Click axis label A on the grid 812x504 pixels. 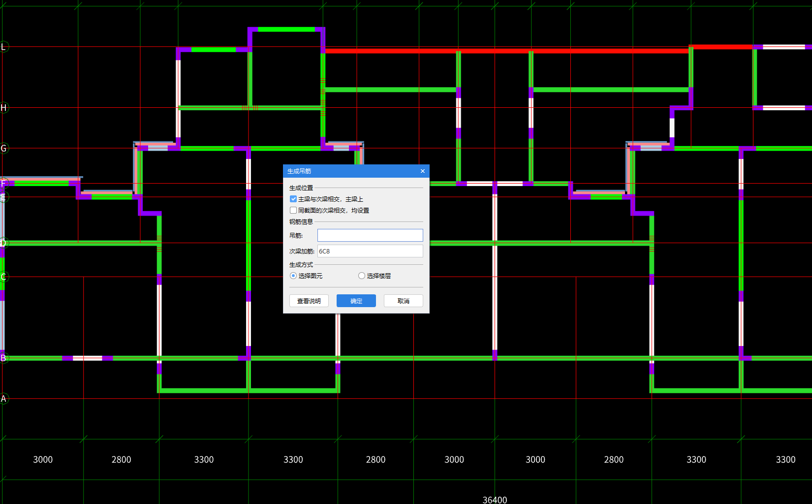[3, 399]
